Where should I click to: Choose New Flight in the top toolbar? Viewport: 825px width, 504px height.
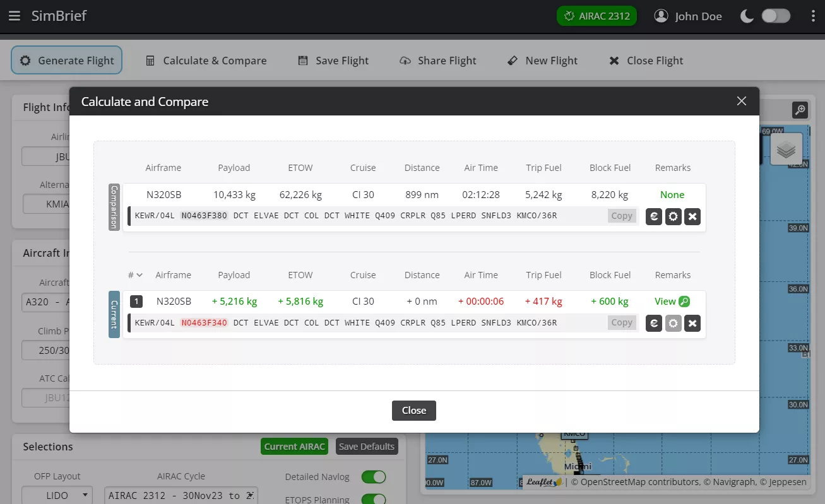point(542,61)
